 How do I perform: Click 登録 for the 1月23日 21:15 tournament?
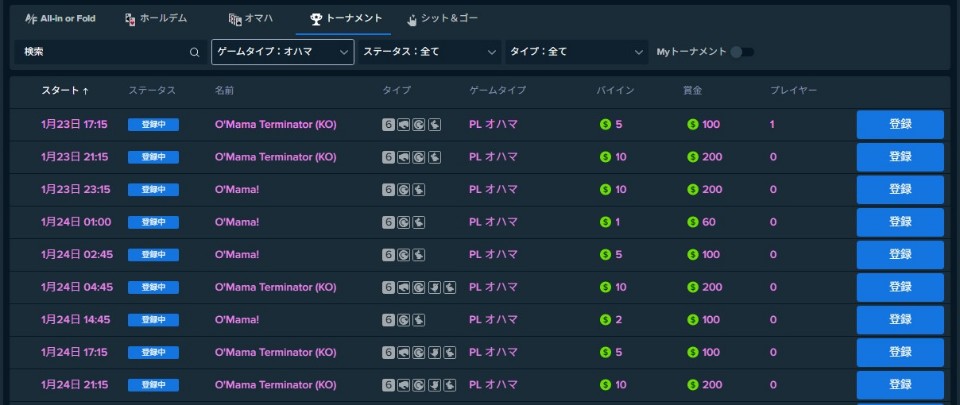(x=900, y=157)
